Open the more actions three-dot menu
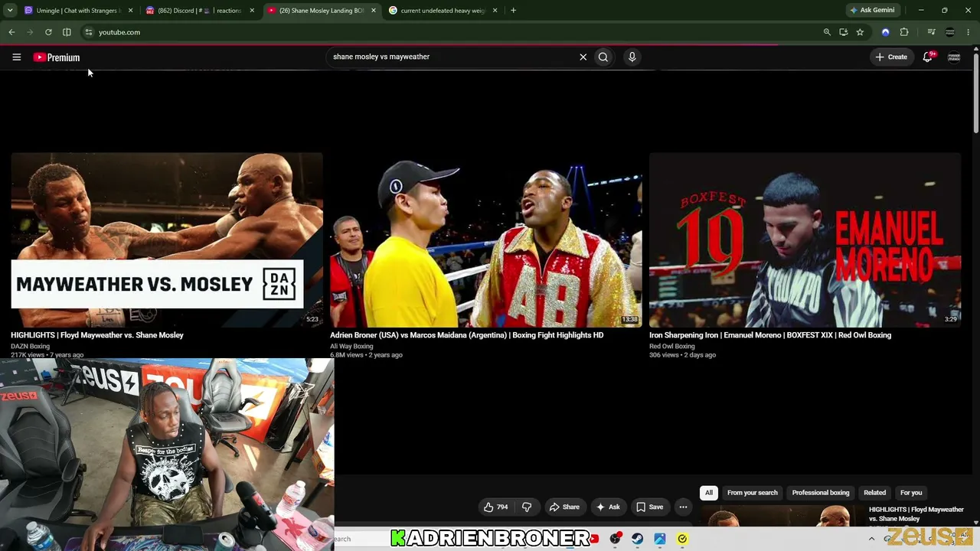 [x=683, y=507]
